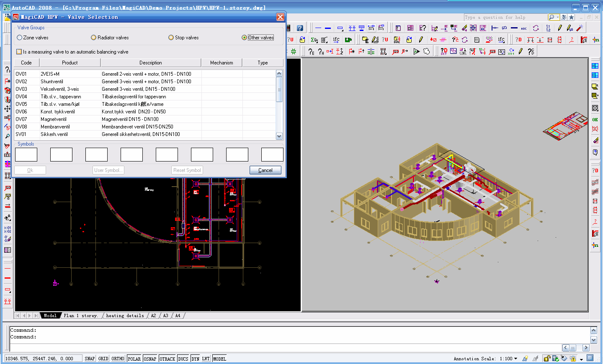Select the OV02 Shuntventil row
Screen dimensions: 603x364
[145, 82]
